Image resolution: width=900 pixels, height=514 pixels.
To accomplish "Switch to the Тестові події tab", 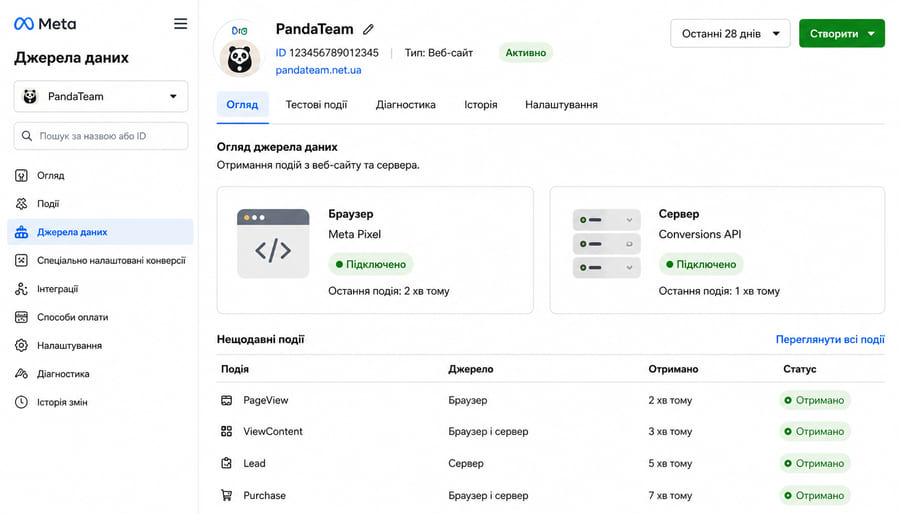I will tap(316, 105).
